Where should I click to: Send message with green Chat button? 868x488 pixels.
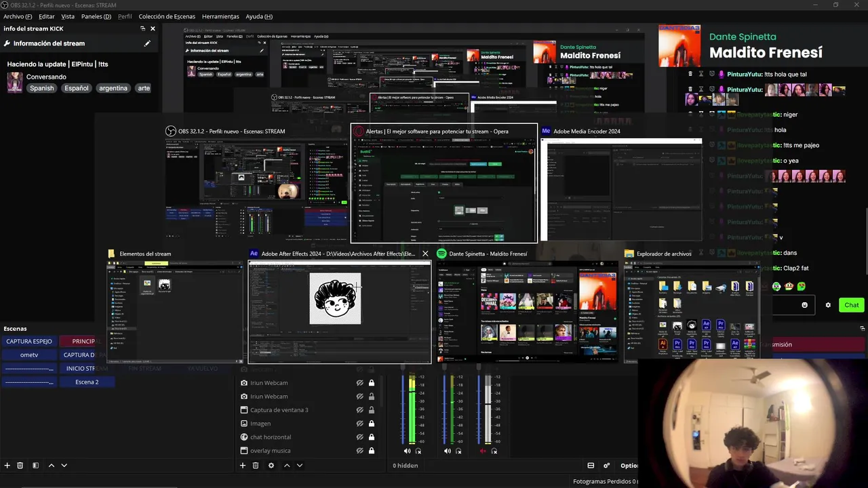point(851,305)
